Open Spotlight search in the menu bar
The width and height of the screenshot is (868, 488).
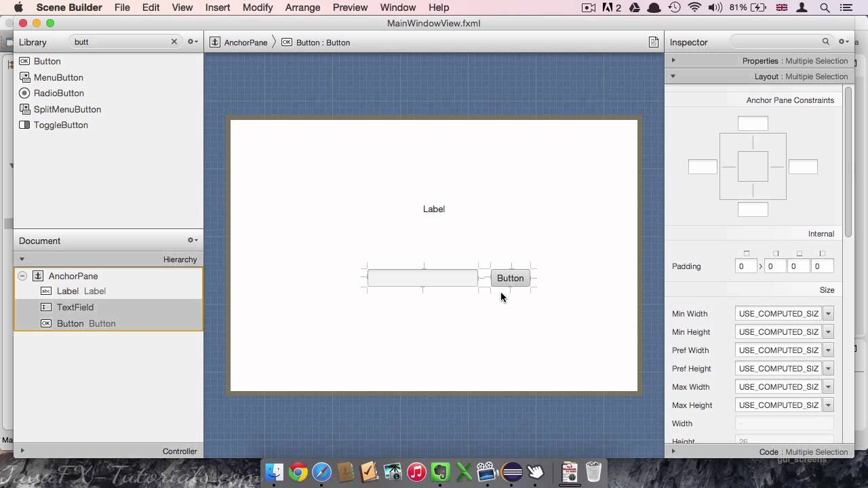click(x=825, y=7)
